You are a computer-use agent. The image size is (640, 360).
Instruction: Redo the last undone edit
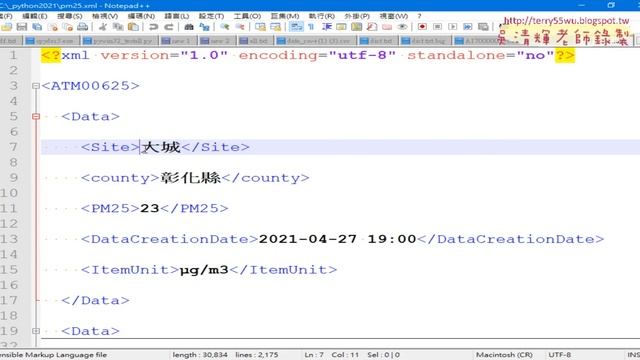point(169,27)
